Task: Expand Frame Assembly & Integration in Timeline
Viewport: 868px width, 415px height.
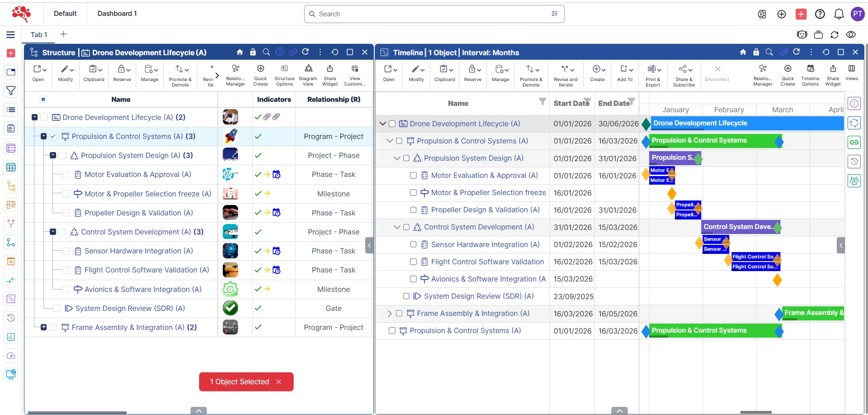Action: [x=390, y=313]
